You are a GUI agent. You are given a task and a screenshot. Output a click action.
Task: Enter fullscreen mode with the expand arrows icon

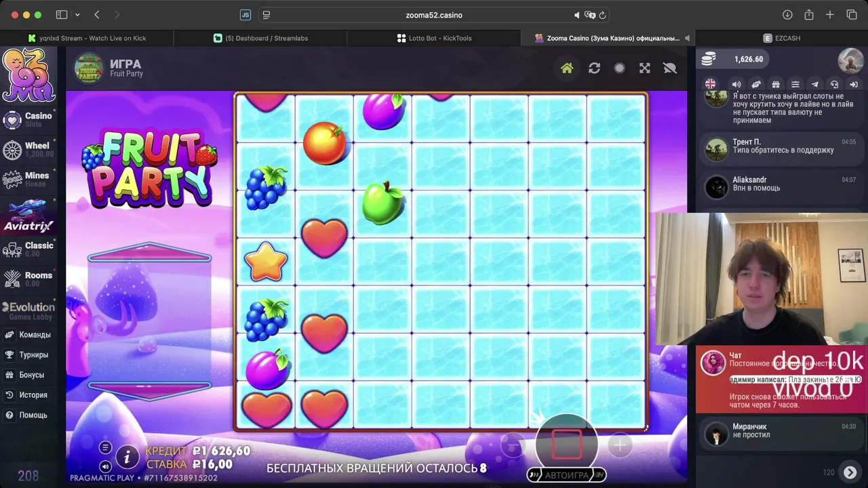pos(645,68)
